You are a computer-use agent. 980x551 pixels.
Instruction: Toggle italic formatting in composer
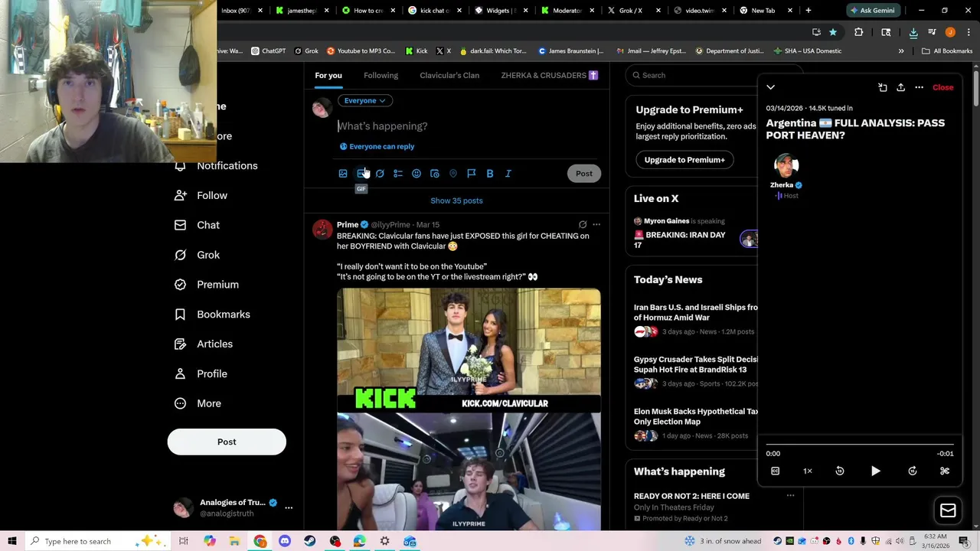(x=508, y=174)
